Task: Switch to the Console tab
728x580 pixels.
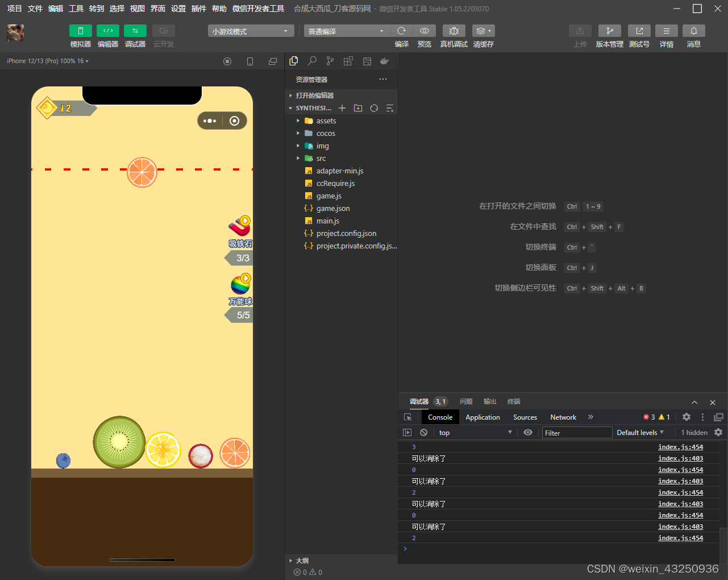Action: (x=440, y=417)
